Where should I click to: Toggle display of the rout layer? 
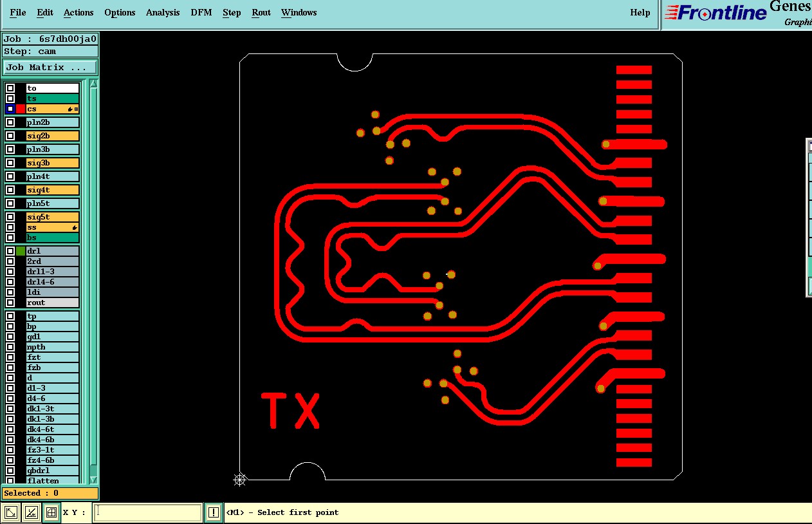[x=10, y=303]
